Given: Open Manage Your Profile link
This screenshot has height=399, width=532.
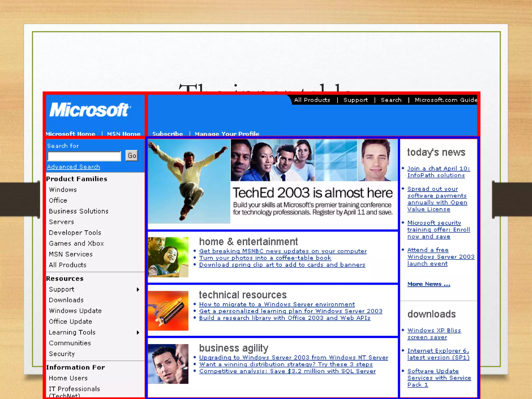Looking at the screenshot, I should click(x=227, y=134).
